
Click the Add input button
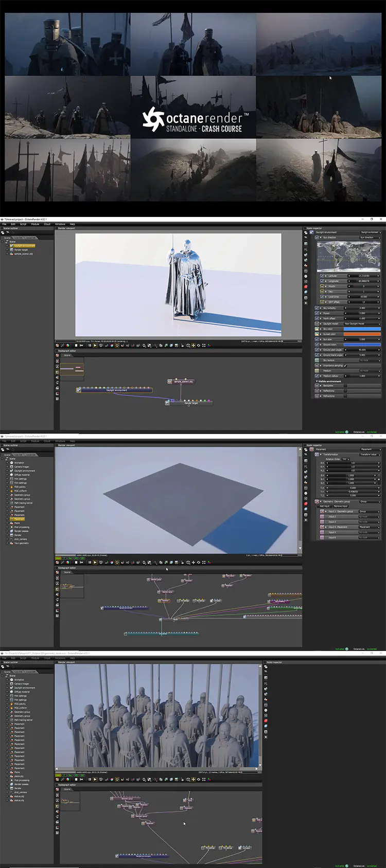pyautogui.click(x=324, y=506)
